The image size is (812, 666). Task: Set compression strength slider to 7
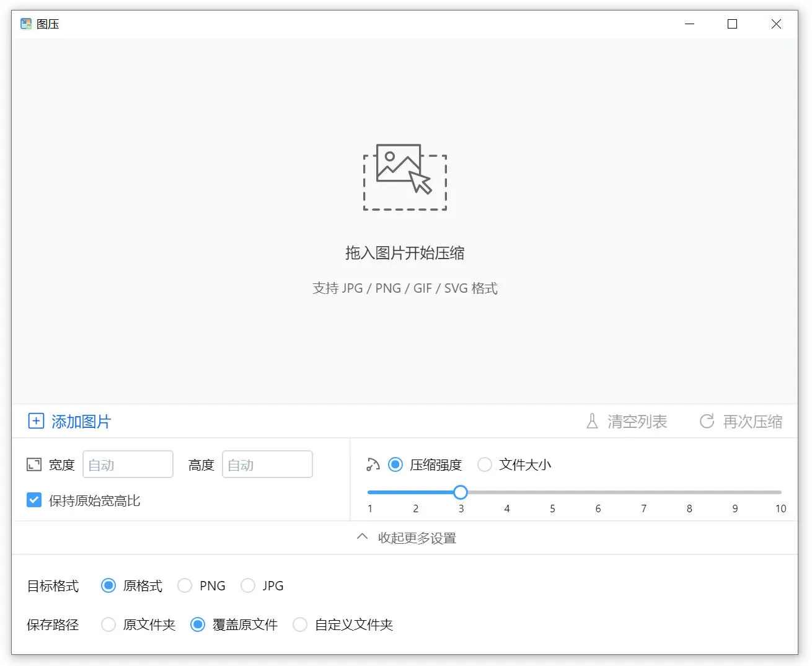click(643, 492)
